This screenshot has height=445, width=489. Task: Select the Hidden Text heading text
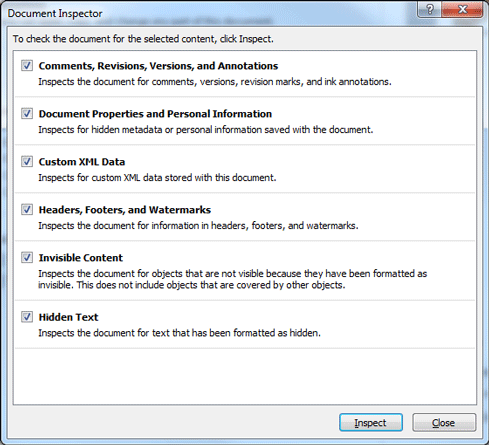point(68,317)
